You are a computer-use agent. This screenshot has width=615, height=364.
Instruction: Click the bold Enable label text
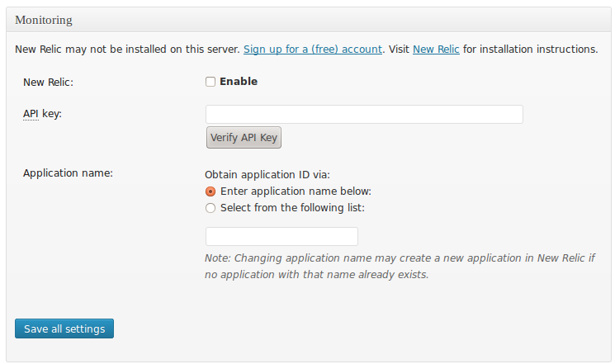239,82
